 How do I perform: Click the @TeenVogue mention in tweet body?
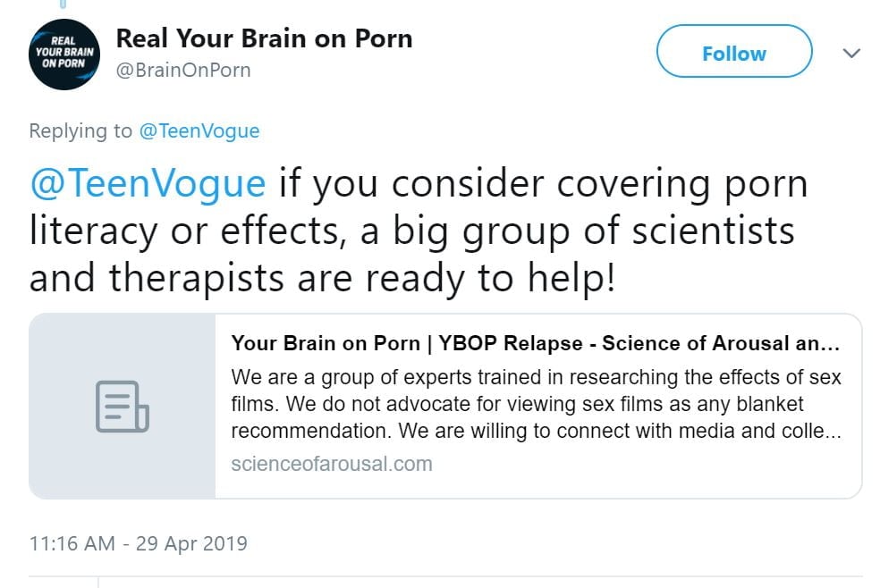[x=148, y=184]
